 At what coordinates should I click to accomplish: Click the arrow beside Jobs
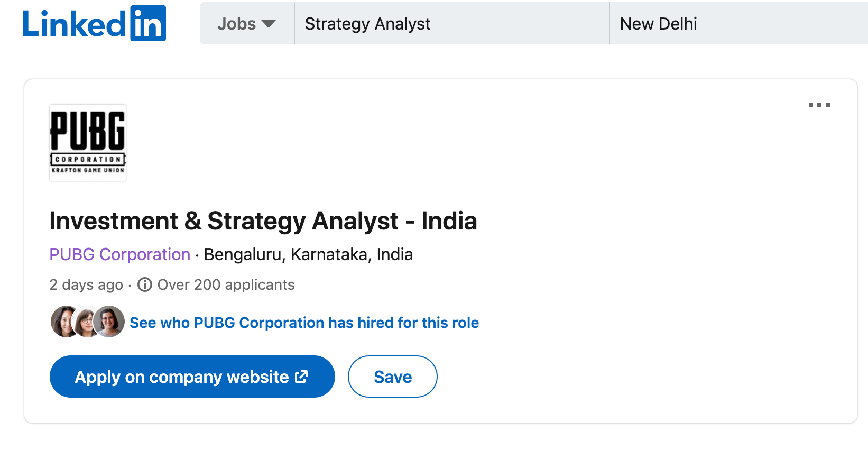point(269,24)
